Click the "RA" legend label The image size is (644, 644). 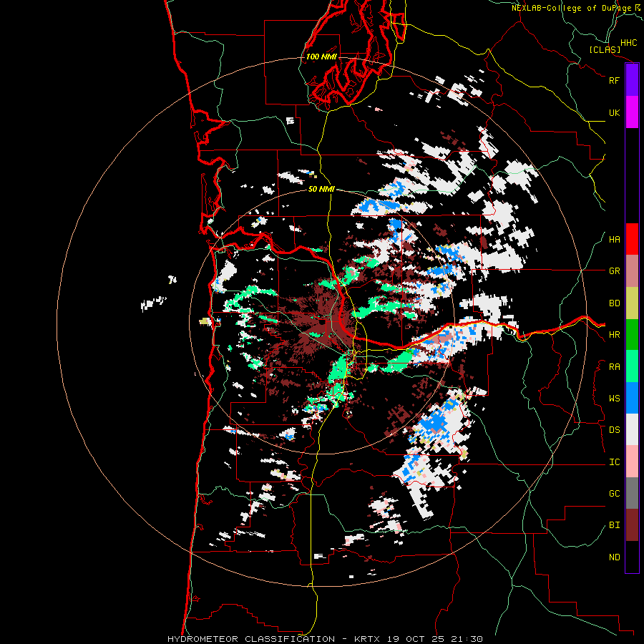pos(614,366)
